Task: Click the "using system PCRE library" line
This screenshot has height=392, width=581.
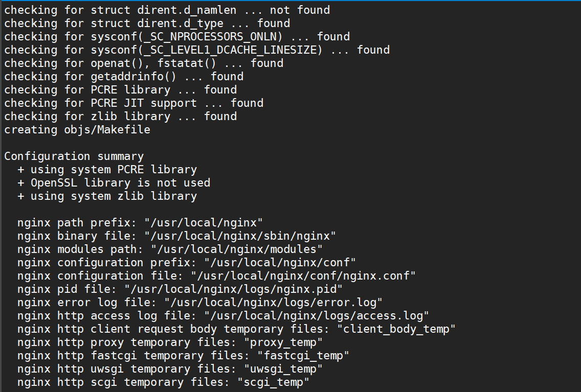Action: (107, 170)
